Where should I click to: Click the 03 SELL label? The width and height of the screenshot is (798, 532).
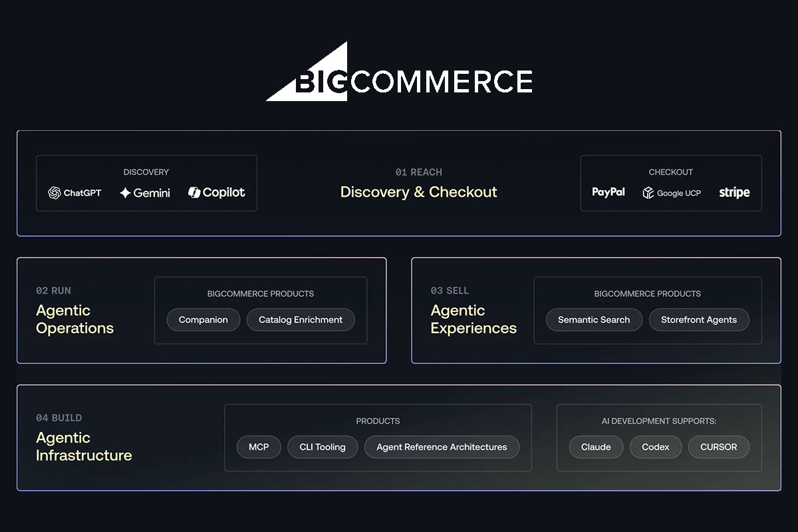[450, 291]
